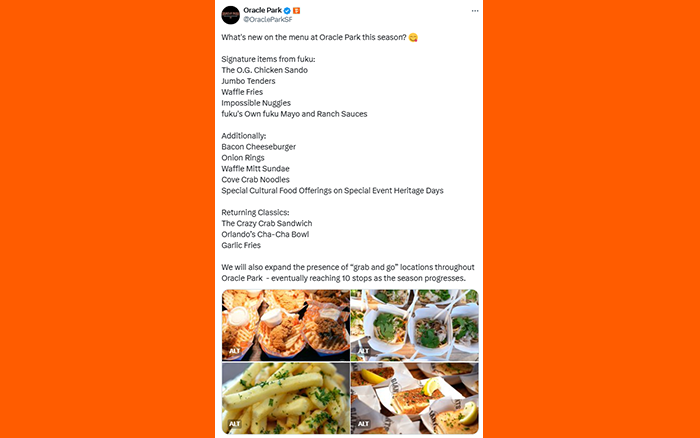This screenshot has height=438, width=700.
Task: Click the blue verified checkmark badge
Action: (287, 10)
